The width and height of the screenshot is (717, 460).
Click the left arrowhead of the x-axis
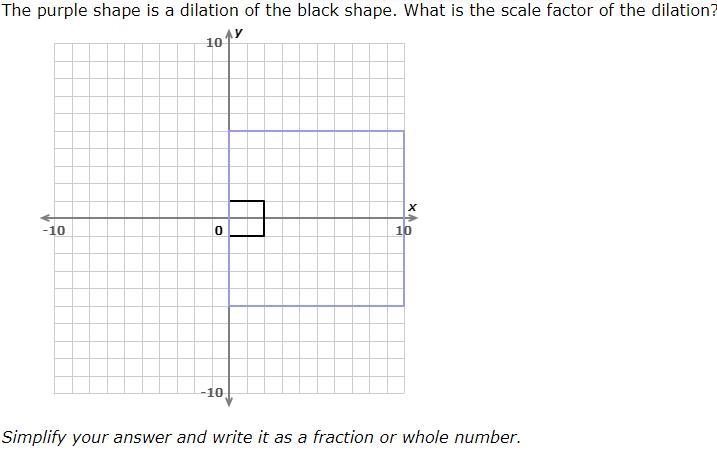point(46,218)
